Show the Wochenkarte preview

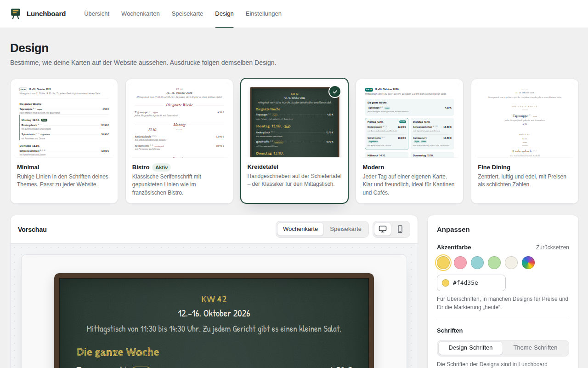point(300,229)
